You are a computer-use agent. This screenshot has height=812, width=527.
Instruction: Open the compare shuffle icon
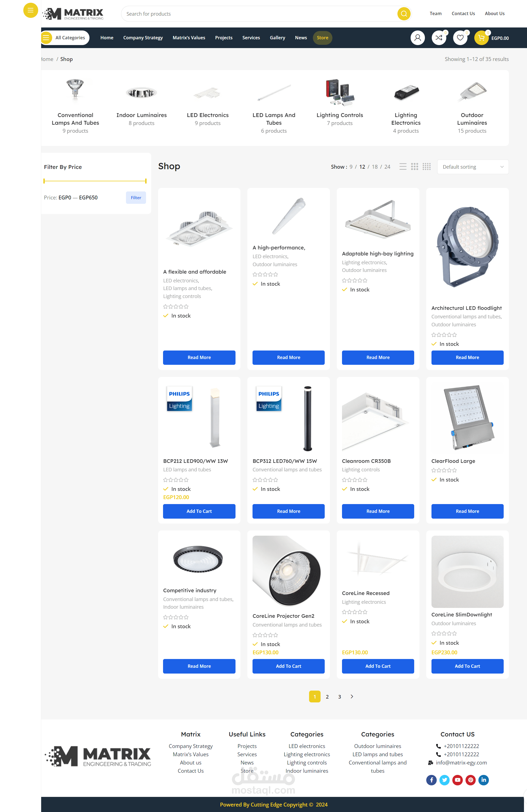[439, 38]
